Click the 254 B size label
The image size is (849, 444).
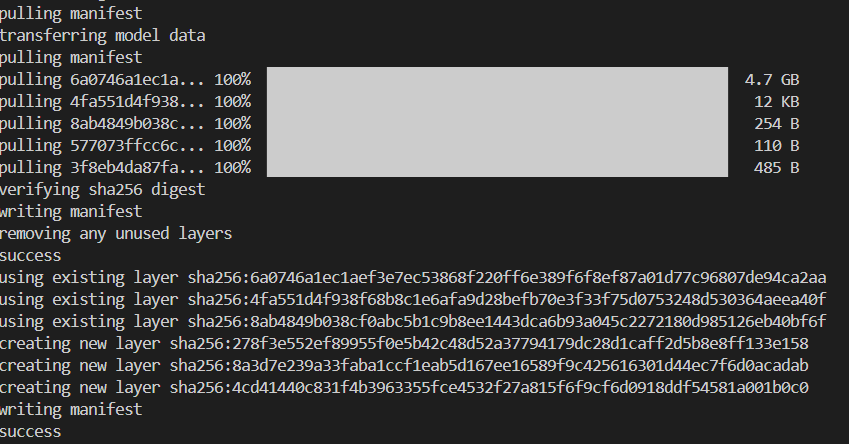(776, 123)
